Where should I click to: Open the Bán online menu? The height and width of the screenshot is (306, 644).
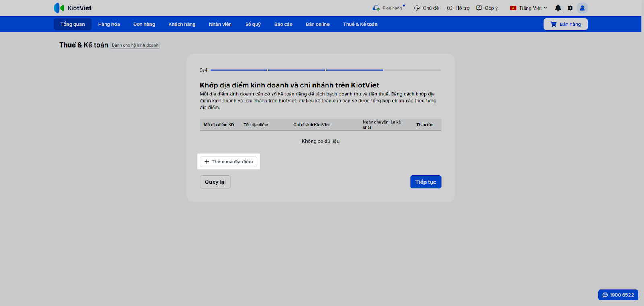tap(318, 24)
